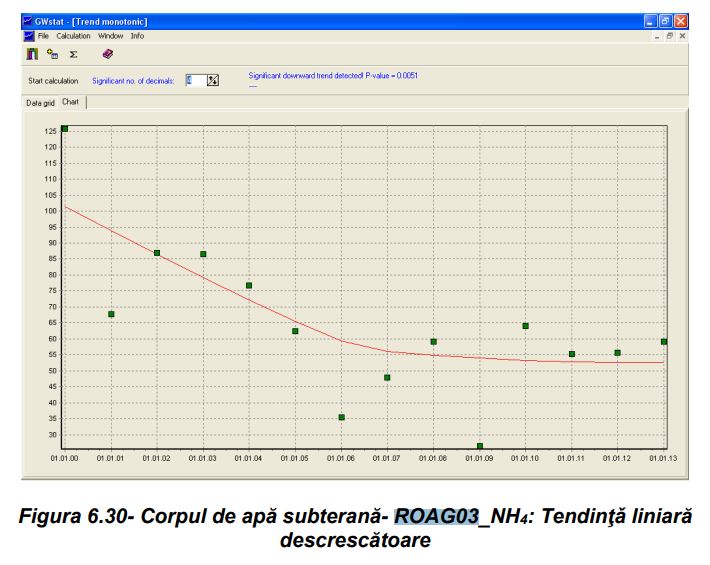The height and width of the screenshot is (565, 710).
Task: Click the y-axis label 30
Action: click(53, 435)
